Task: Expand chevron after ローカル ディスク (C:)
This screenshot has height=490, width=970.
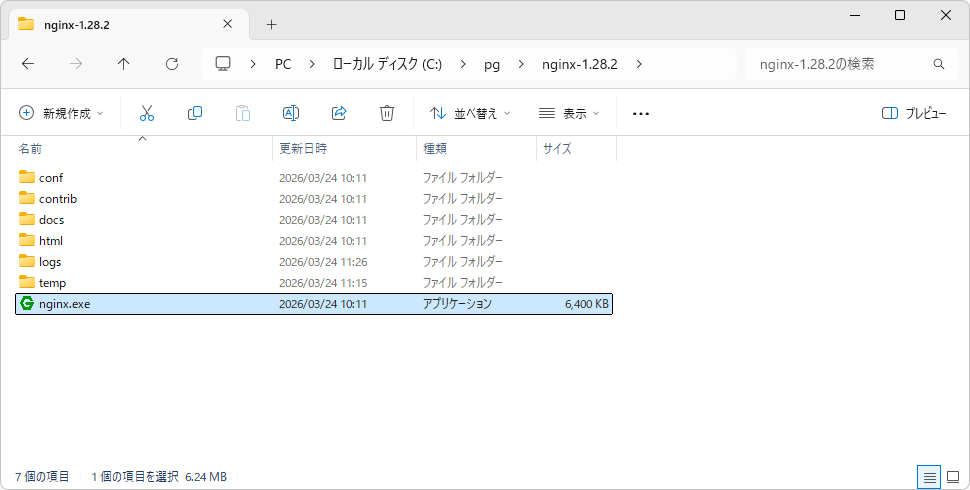Action: pyautogui.click(x=463, y=64)
